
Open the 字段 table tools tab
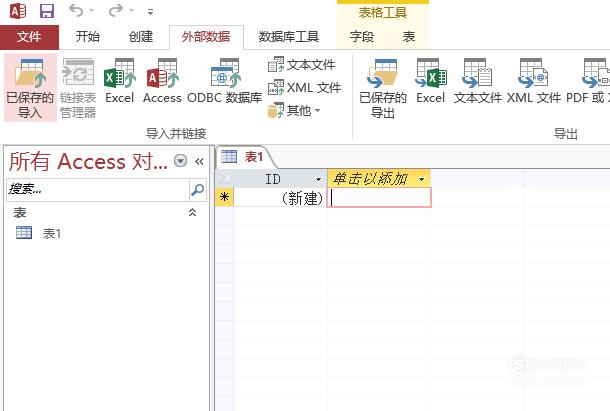[x=362, y=37]
